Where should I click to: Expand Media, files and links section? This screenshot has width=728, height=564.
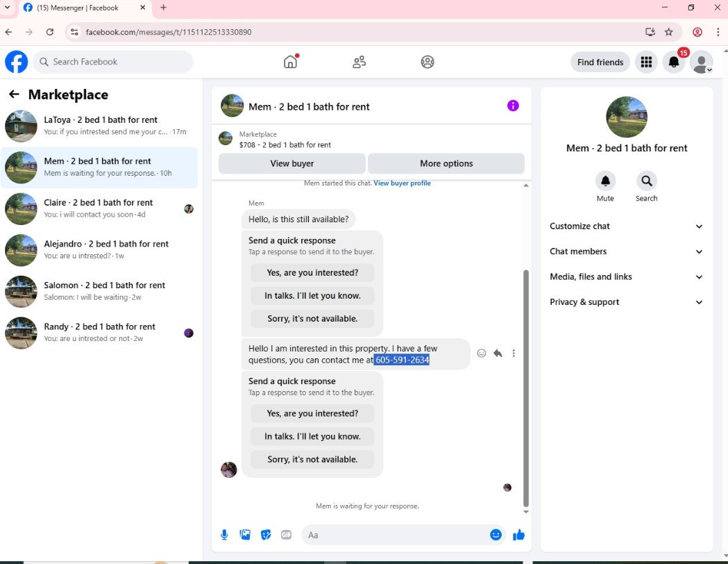click(x=626, y=277)
